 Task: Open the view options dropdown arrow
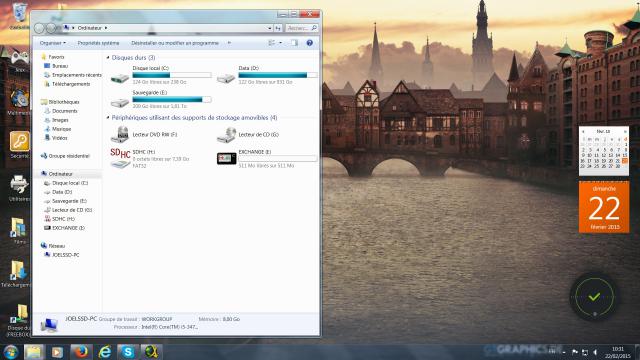pyautogui.click(x=280, y=43)
